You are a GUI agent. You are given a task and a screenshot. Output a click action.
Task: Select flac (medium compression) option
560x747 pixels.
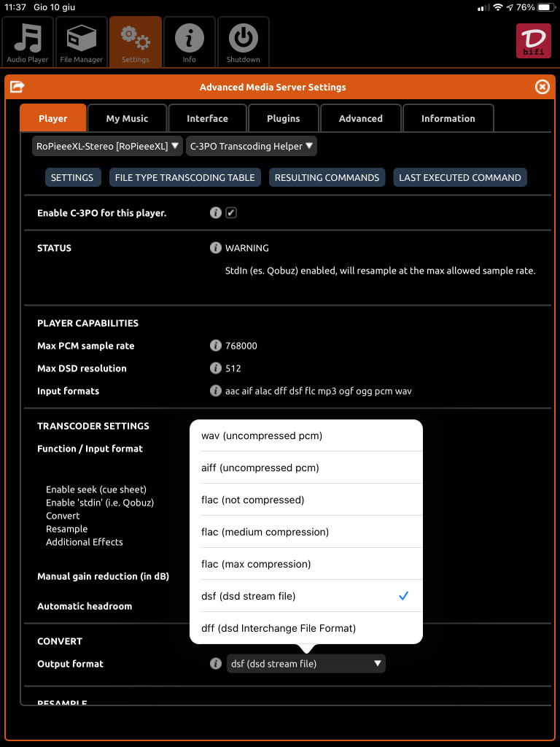coord(306,532)
